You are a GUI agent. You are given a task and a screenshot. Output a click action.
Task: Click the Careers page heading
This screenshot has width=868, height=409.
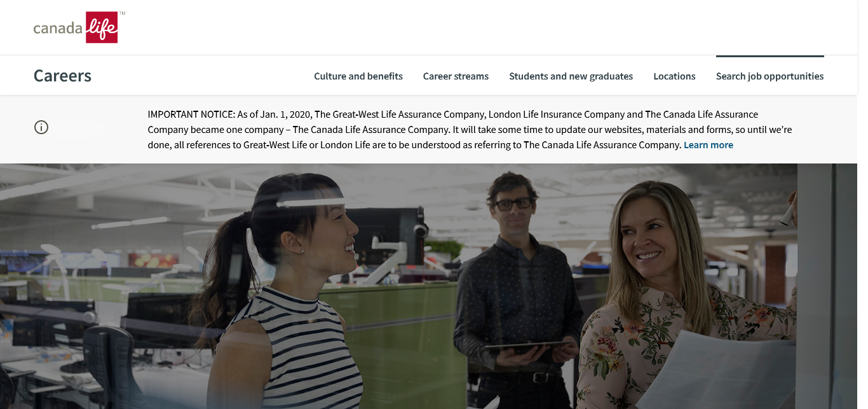[62, 76]
